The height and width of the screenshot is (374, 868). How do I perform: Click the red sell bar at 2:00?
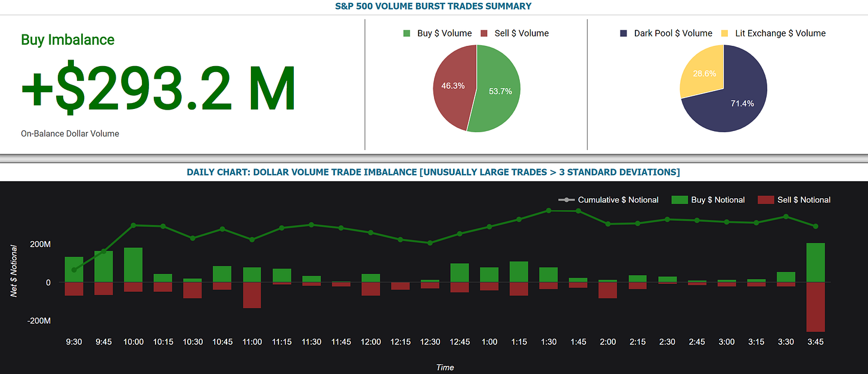coord(607,290)
